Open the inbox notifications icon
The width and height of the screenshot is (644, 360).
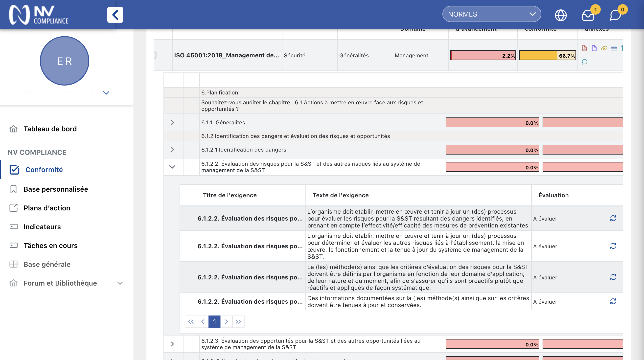(588, 15)
